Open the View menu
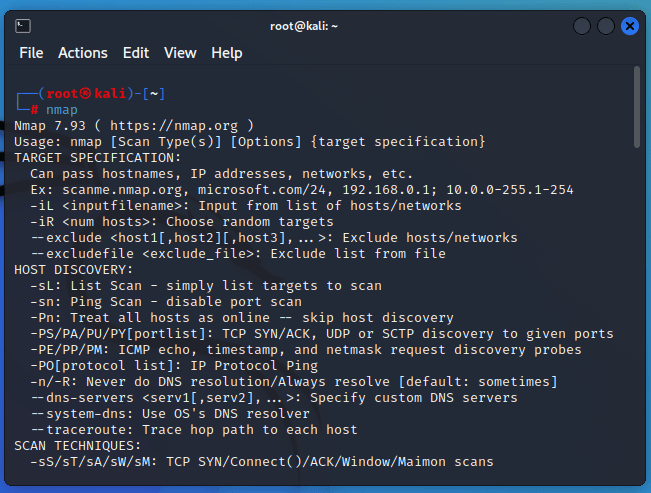This screenshot has height=493, width=651. click(180, 53)
